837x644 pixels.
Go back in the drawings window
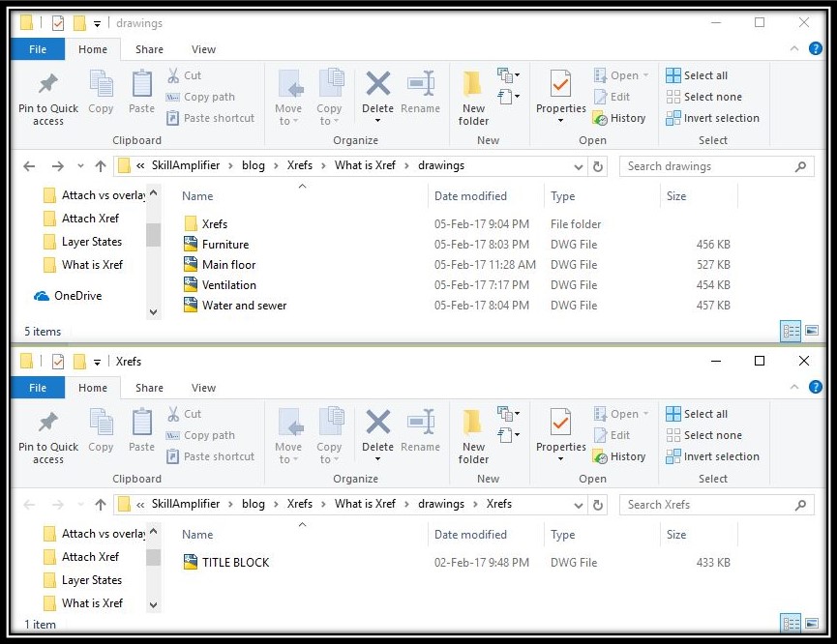click(29, 166)
